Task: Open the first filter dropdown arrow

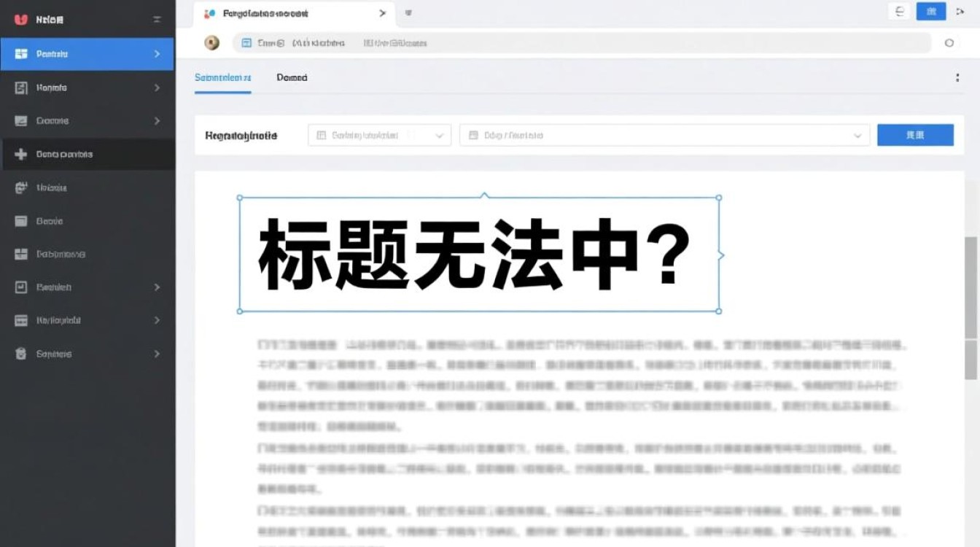Action: (x=440, y=136)
